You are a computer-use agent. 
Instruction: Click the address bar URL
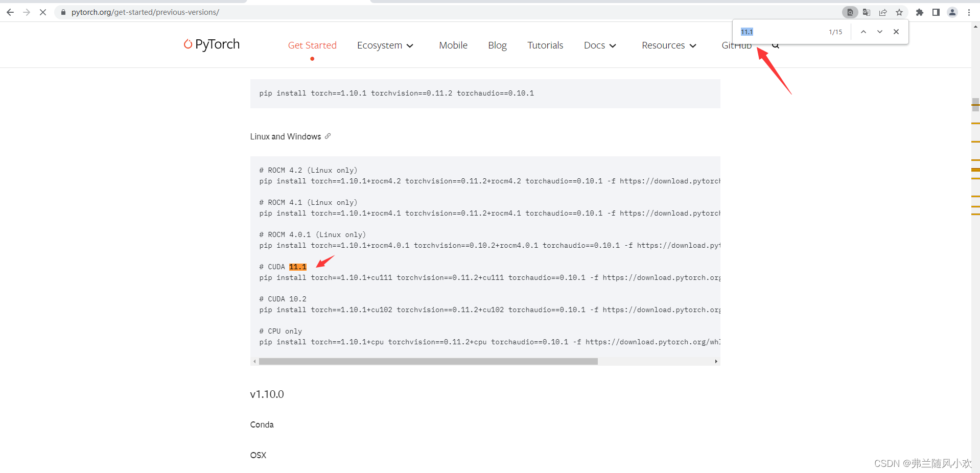(x=145, y=12)
